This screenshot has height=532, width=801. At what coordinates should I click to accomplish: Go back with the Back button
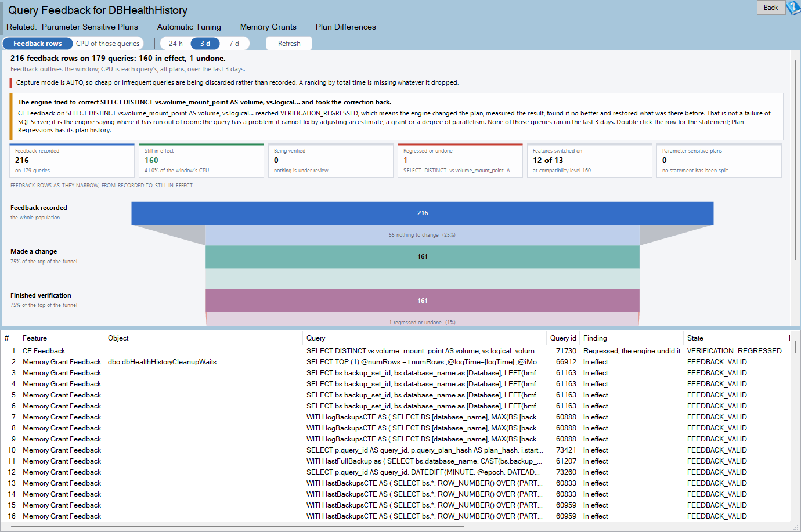[x=771, y=8]
